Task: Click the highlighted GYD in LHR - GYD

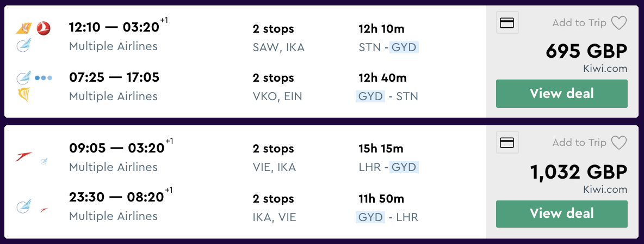Action: point(404,167)
